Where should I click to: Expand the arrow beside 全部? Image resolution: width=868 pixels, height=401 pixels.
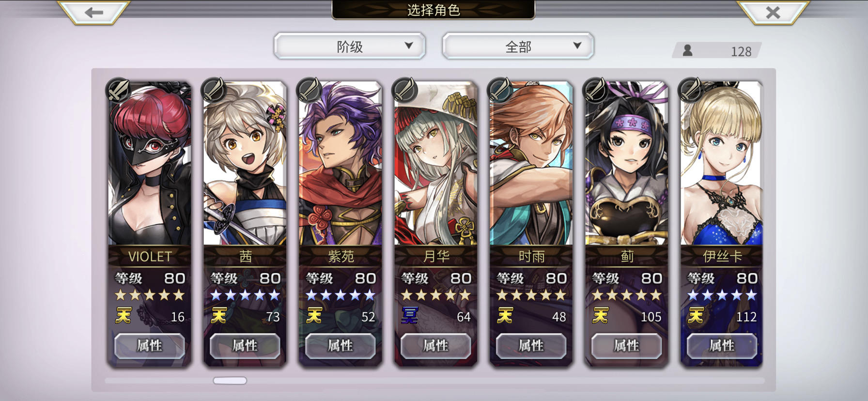pyautogui.click(x=577, y=46)
